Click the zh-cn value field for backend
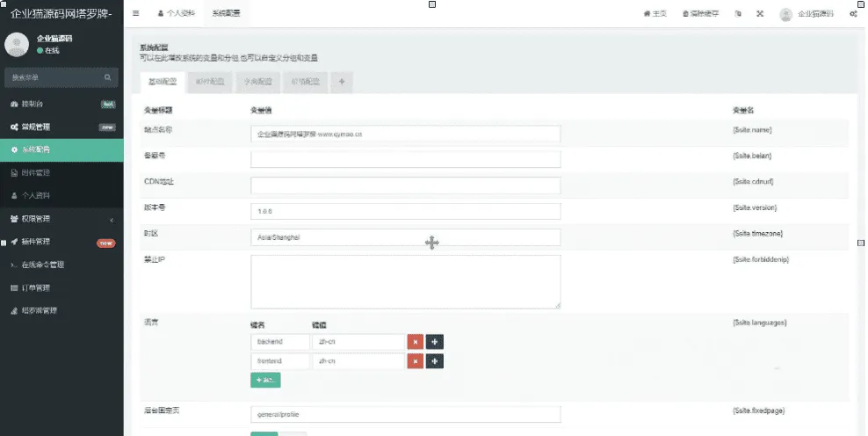Image resolution: width=868 pixels, height=436 pixels. pyautogui.click(x=358, y=342)
